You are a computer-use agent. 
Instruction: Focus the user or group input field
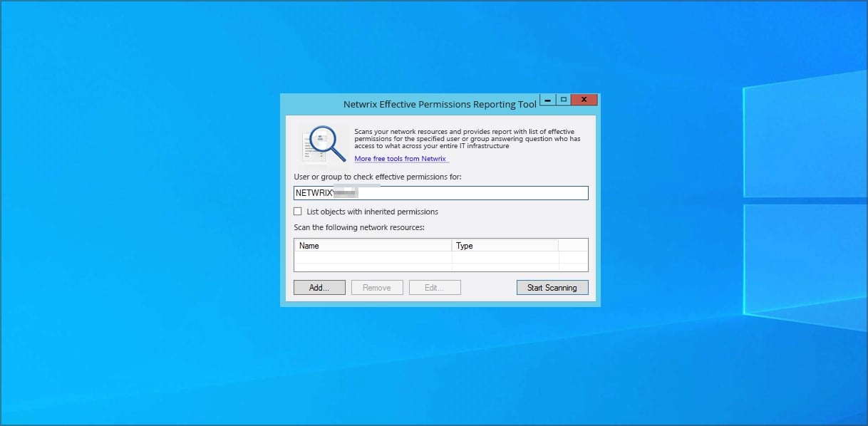[x=441, y=193]
